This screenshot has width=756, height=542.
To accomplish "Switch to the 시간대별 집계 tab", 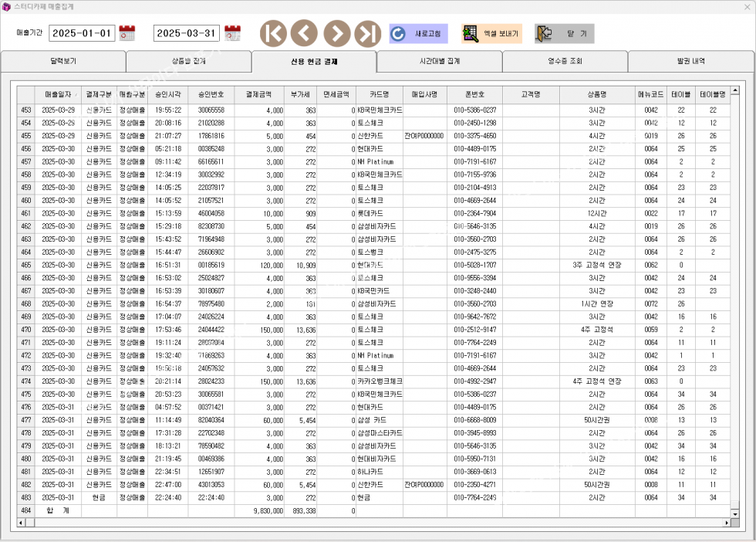I will click(x=440, y=61).
